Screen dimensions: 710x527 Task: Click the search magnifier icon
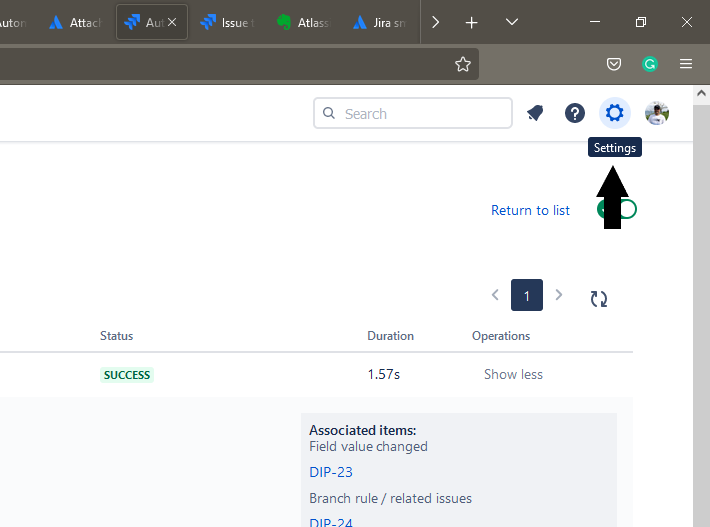pos(329,113)
